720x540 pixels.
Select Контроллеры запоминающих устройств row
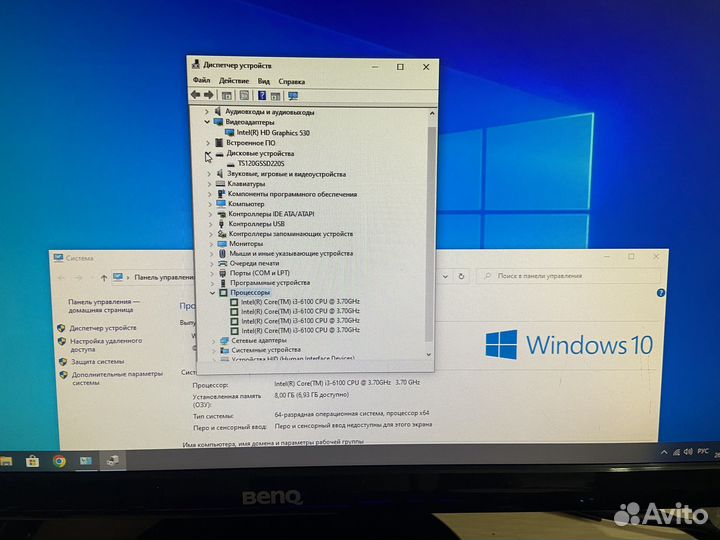coord(291,234)
